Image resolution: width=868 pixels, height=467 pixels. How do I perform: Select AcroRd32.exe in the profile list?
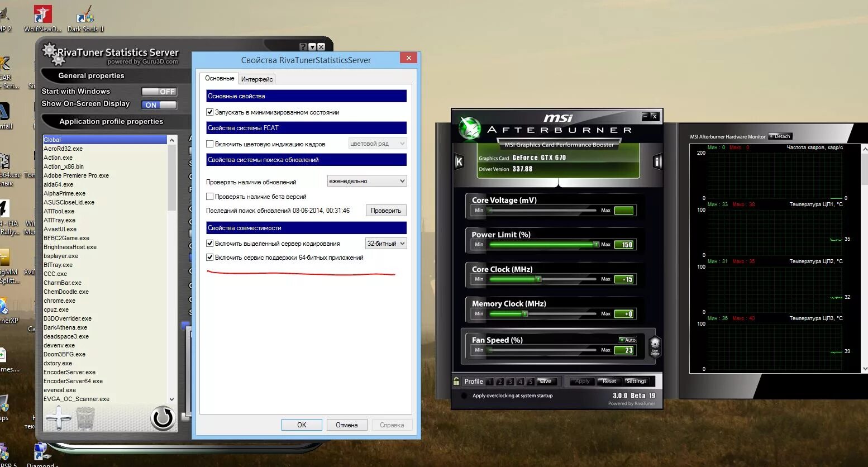point(105,149)
